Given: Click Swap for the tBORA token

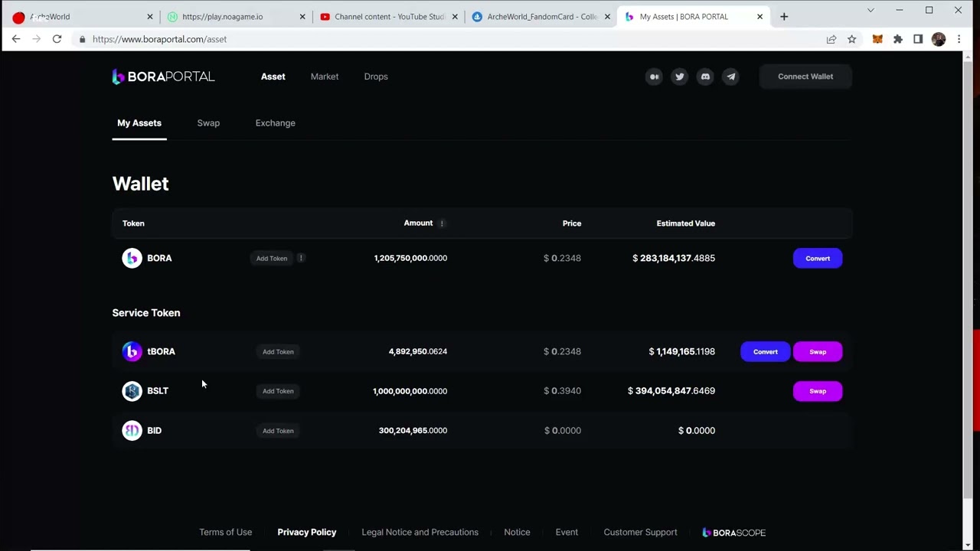Looking at the screenshot, I should point(818,352).
